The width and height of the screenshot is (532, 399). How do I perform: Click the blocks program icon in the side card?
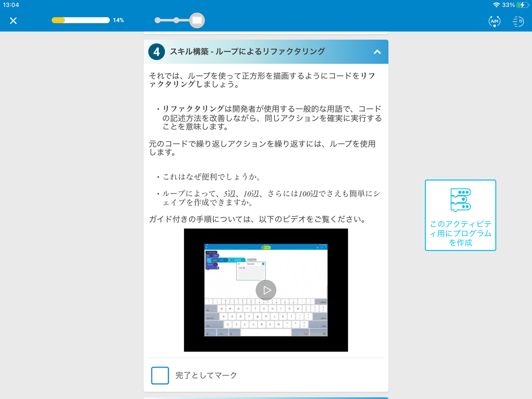pyautogui.click(x=461, y=200)
